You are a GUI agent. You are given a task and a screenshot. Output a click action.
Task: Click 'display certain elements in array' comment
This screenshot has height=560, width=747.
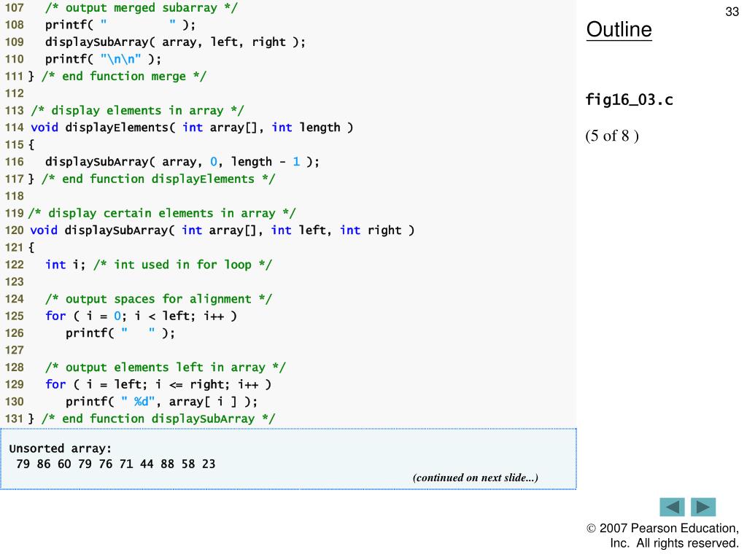pos(162,214)
